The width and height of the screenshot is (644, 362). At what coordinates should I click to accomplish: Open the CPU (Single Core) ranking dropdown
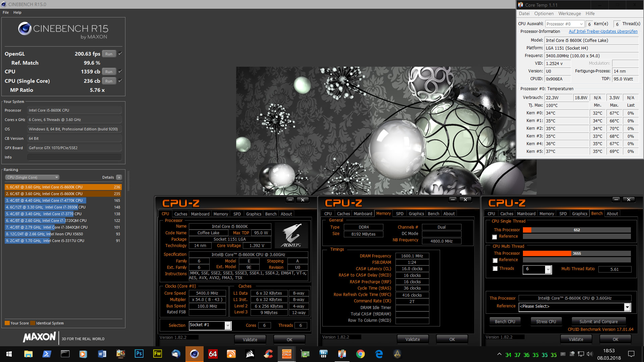coord(33,177)
